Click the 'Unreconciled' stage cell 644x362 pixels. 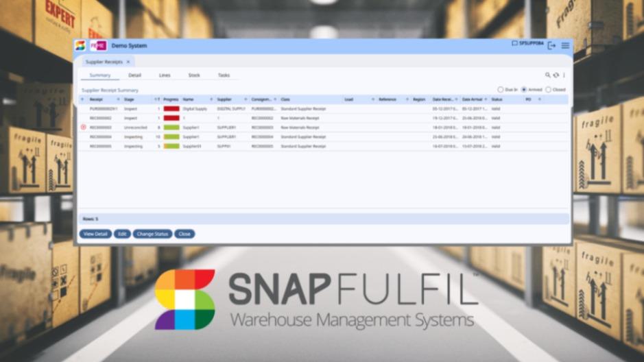tap(136, 128)
